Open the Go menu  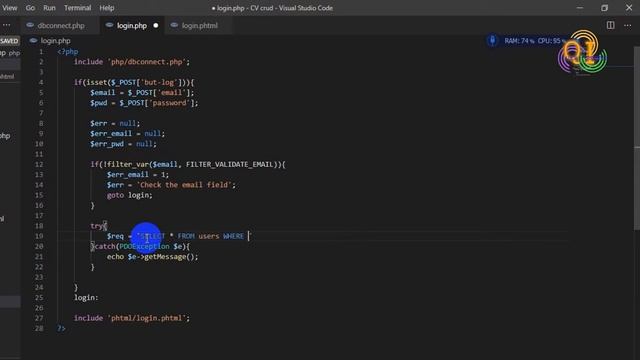click(x=30, y=8)
